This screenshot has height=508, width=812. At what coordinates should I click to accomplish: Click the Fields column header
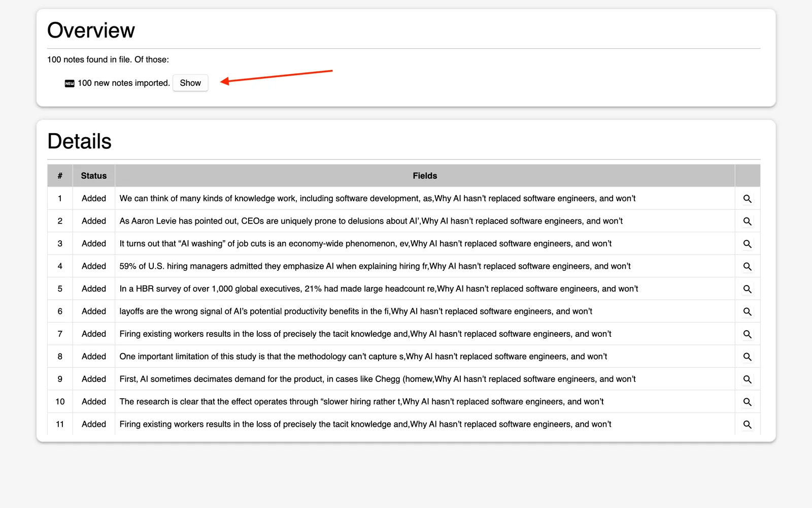[x=425, y=176]
